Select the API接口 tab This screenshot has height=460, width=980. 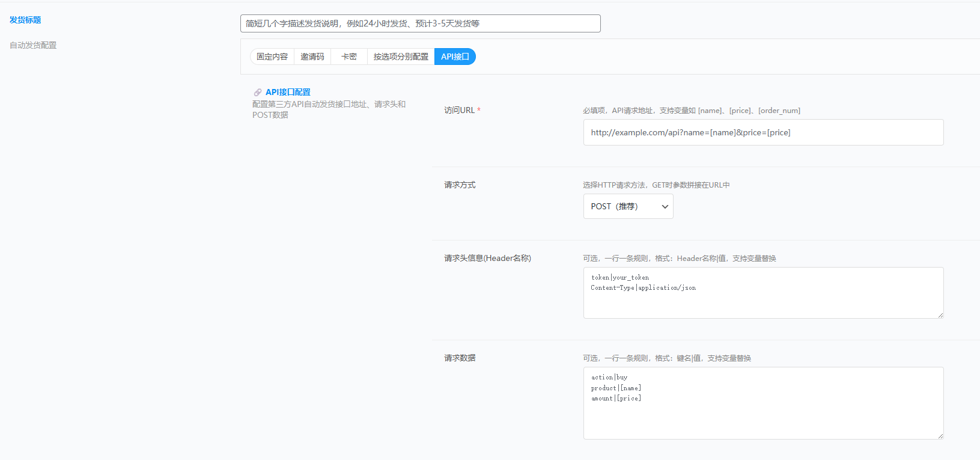tap(455, 57)
